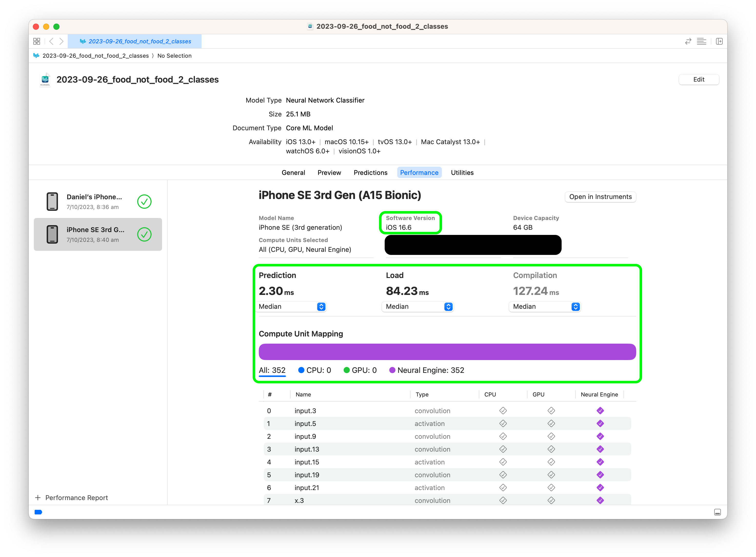Image resolution: width=756 pixels, height=557 pixels.
Task: Click the blue tag icon at bottom left
Action: point(38,512)
